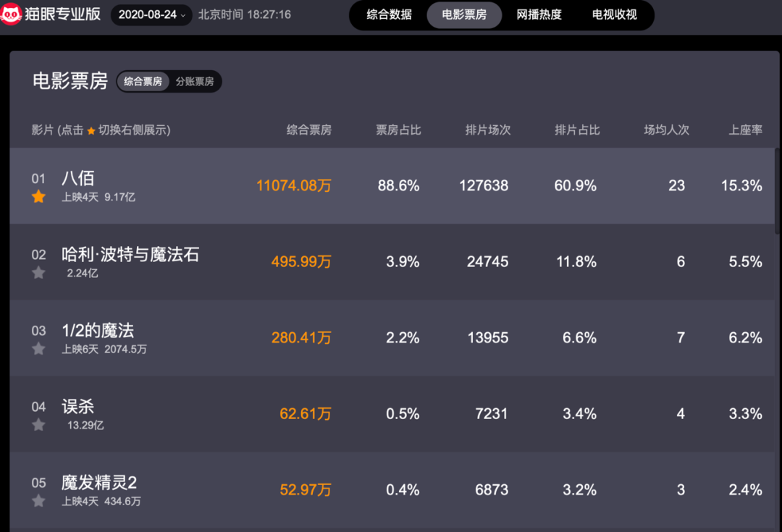Click the 上座率 column header
Image resolution: width=782 pixels, height=532 pixels.
[x=745, y=130]
